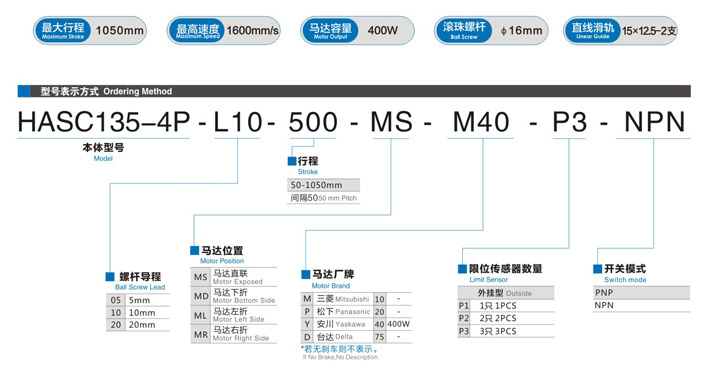
Task: Pick the 10mm ball screw lead row
Action: (138, 312)
